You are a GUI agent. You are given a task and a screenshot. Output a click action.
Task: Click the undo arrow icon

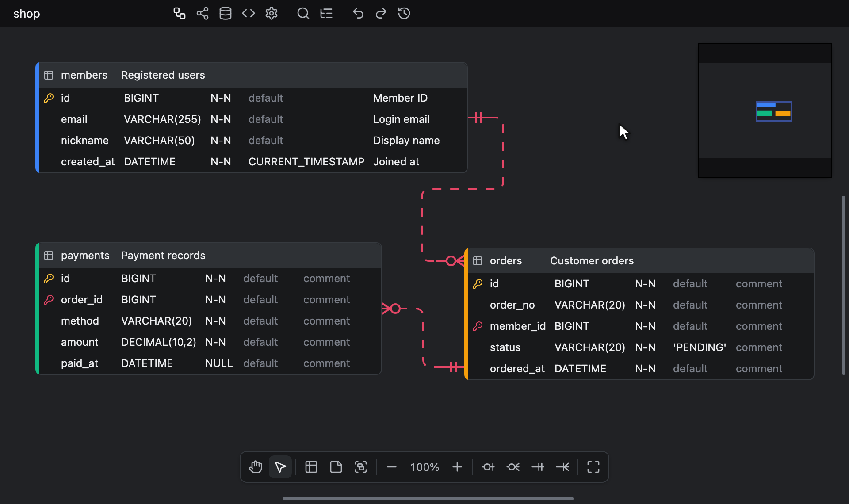tap(358, 13)
